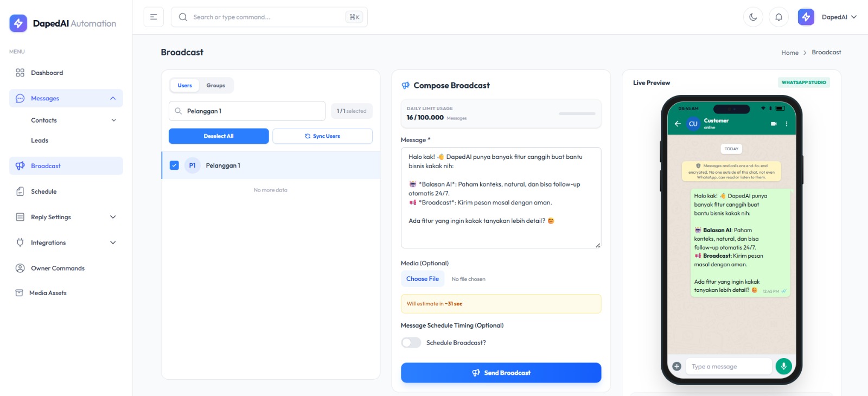Open notifications bell icon
The height and width of the screenshot is (396, 868).
[x=778, y=17]
